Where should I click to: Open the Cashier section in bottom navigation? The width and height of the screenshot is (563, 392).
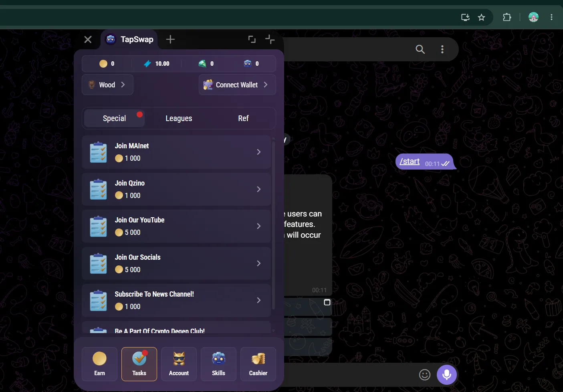coord(258,364)
